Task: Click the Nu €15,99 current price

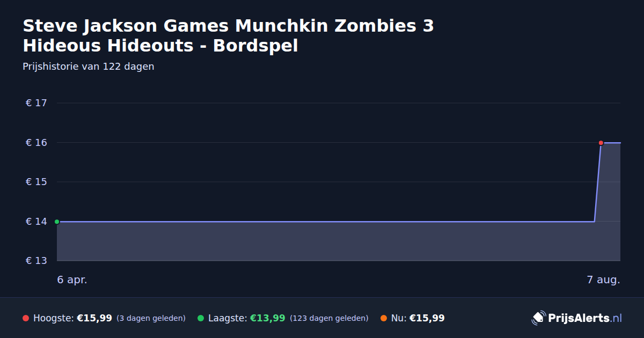Action: tap(427, 318)
